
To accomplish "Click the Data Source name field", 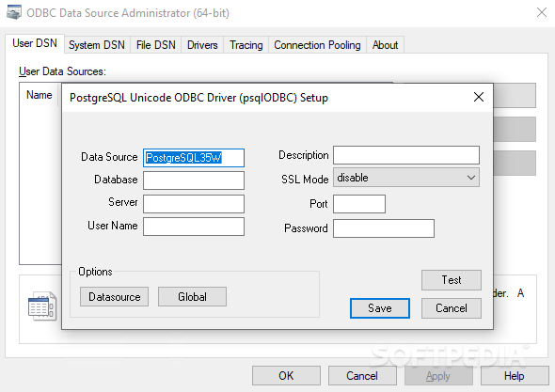I will coord(194,158).
